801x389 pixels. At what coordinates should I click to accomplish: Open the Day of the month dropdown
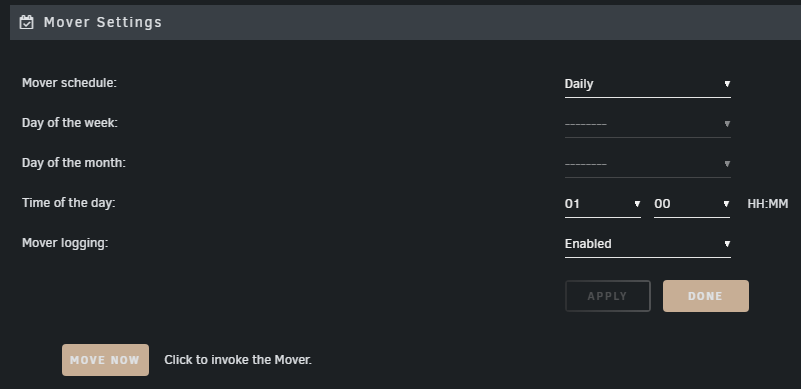click(647, 164)
